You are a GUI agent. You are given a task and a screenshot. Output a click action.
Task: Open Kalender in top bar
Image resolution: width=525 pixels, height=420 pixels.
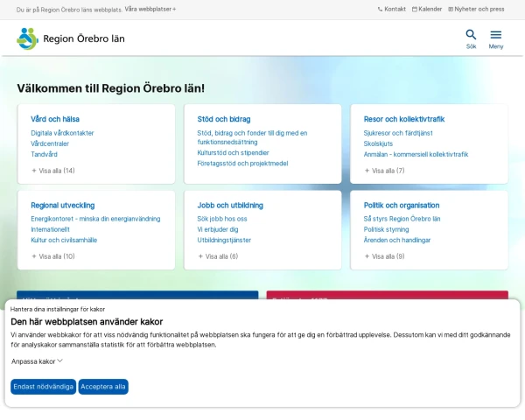tap(427, 9)
